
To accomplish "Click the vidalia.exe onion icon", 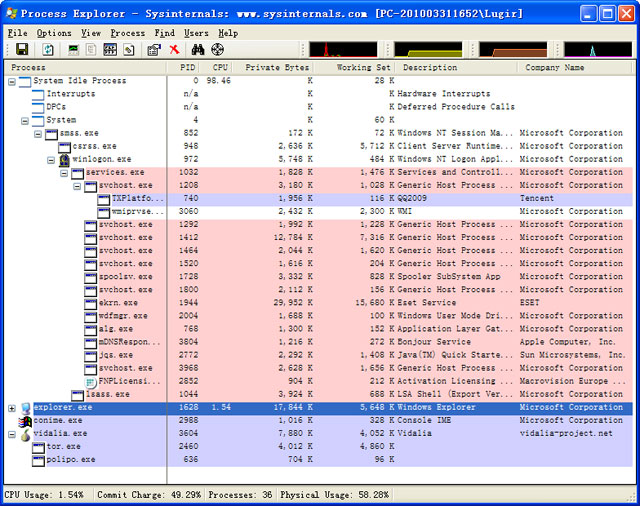I will tap(25, 435).
